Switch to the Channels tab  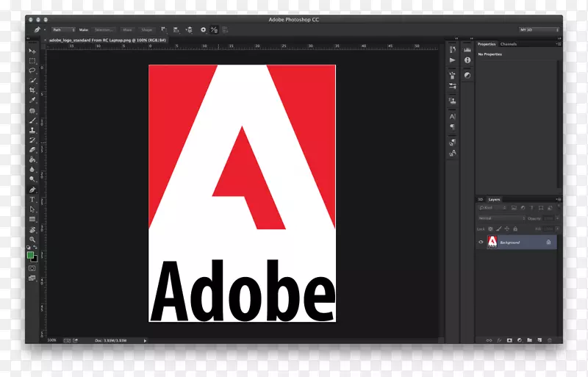point(509,44)
